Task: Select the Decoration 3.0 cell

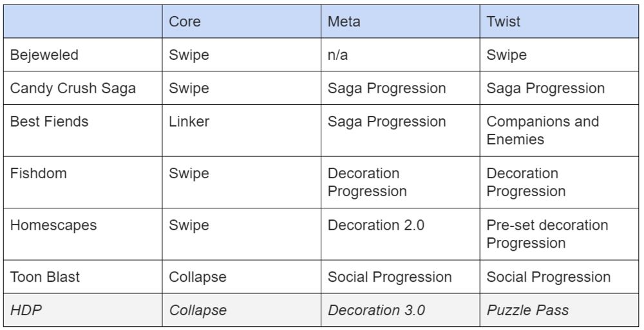Action: click(x=401, y=310)
